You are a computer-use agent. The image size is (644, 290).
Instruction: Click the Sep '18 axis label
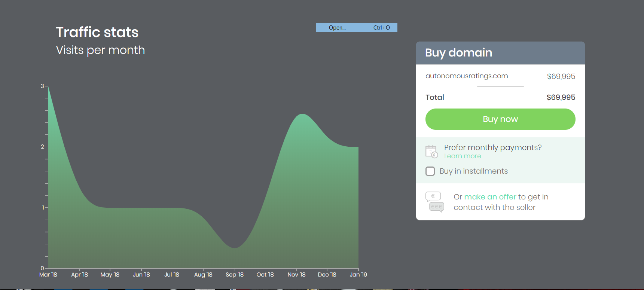[235, 275]
